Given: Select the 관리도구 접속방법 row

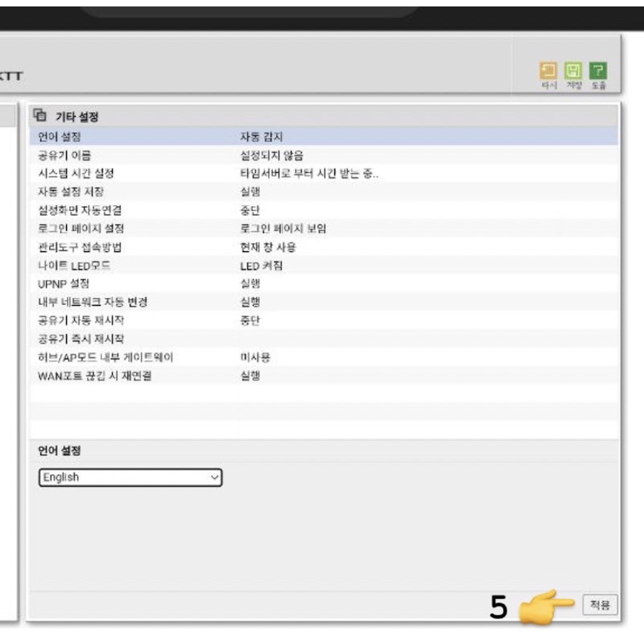Looking at the screenshot, I should [324, 247].
